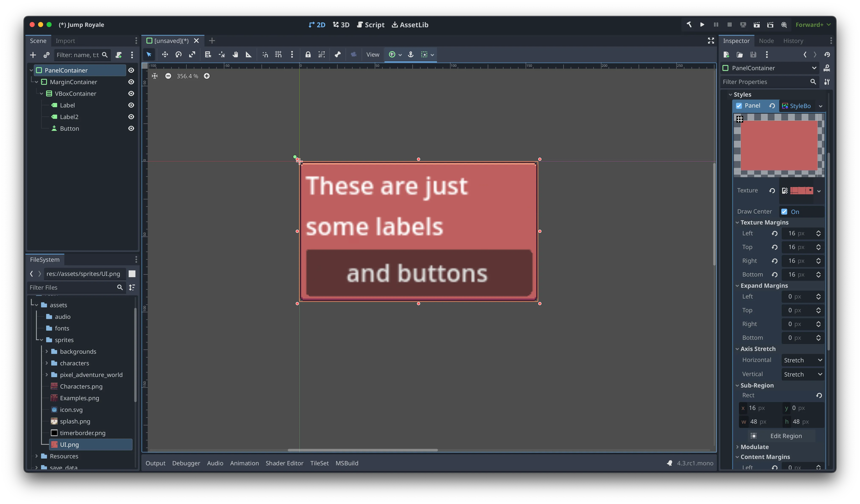Select the Scale Mode tool
Screen dimensions: 860x504
pyautogui.click(x=192, y=55)
